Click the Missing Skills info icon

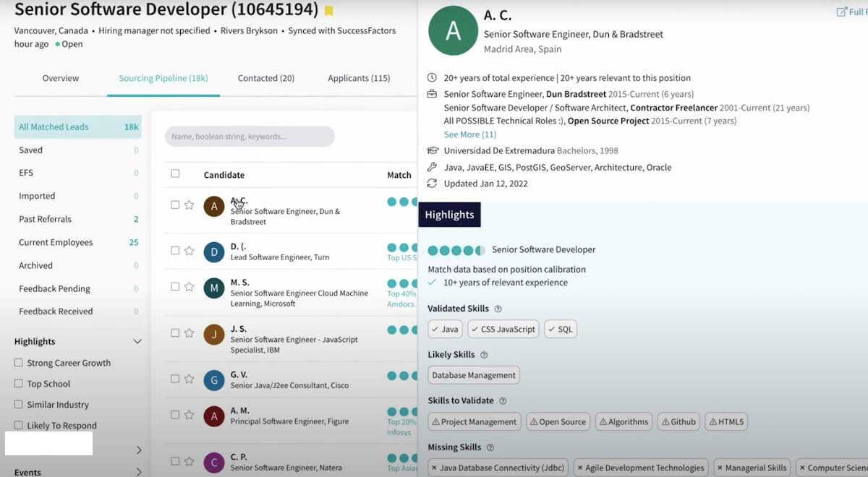(x=490, y=448)
